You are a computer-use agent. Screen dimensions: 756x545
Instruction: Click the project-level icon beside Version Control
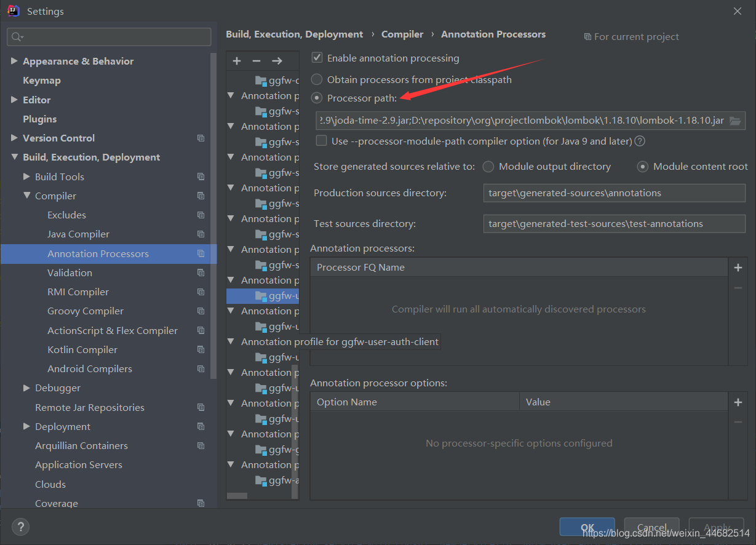coord(201,138)
